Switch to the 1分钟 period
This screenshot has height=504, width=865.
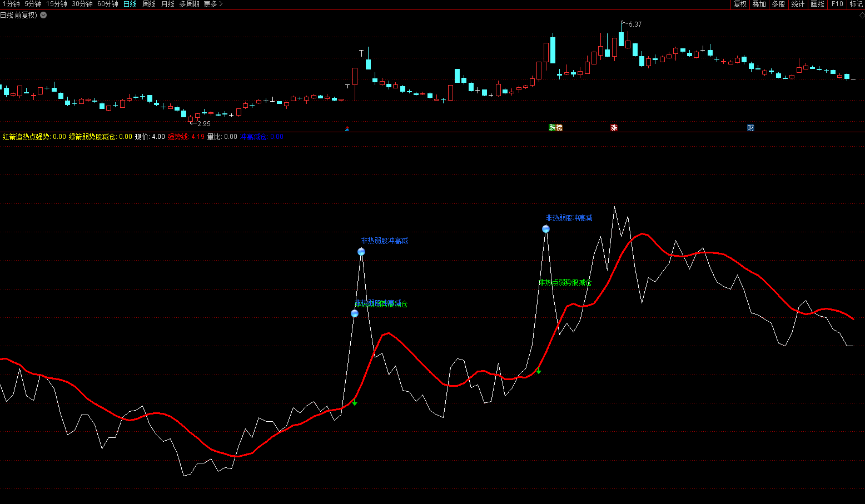click(11, 4)
